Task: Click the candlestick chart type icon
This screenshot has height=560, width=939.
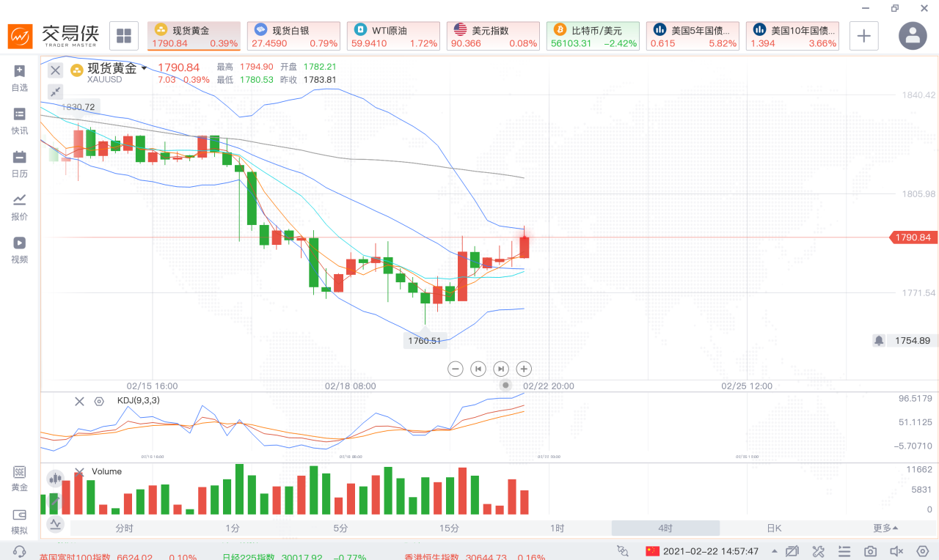Action: tap(56, 479)
